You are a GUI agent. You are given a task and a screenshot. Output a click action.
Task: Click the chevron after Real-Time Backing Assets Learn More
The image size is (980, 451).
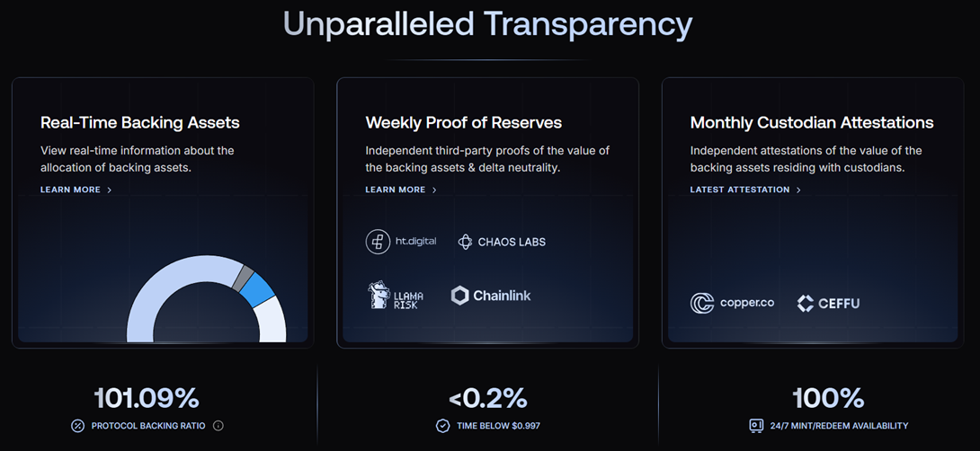(110, 190)
